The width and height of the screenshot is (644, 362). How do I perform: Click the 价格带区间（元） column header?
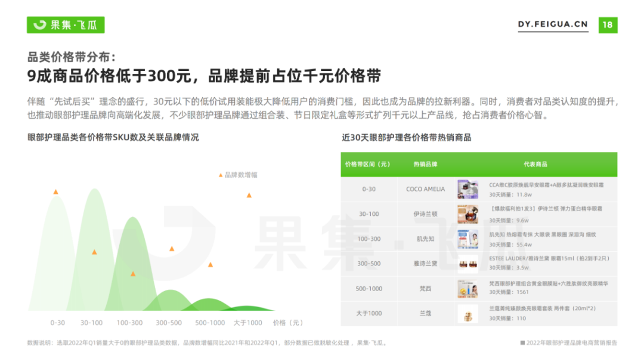367,165
